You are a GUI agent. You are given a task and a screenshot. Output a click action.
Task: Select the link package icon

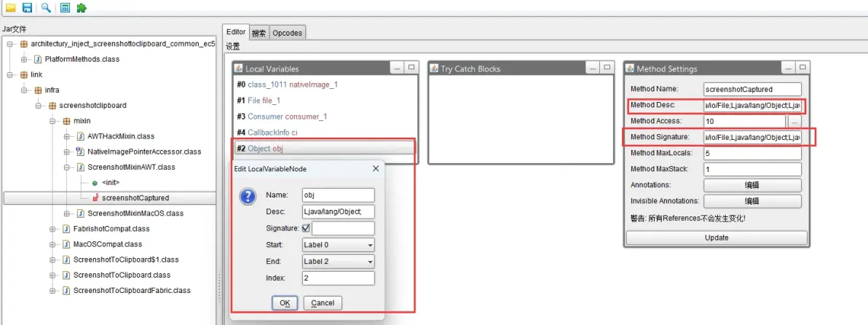click(x=24, y=74)
